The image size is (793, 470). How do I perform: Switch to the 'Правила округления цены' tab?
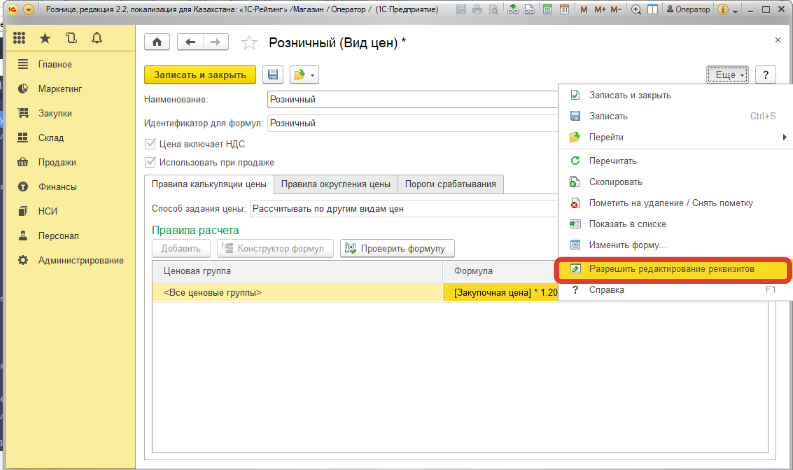(x=335, y=184)
